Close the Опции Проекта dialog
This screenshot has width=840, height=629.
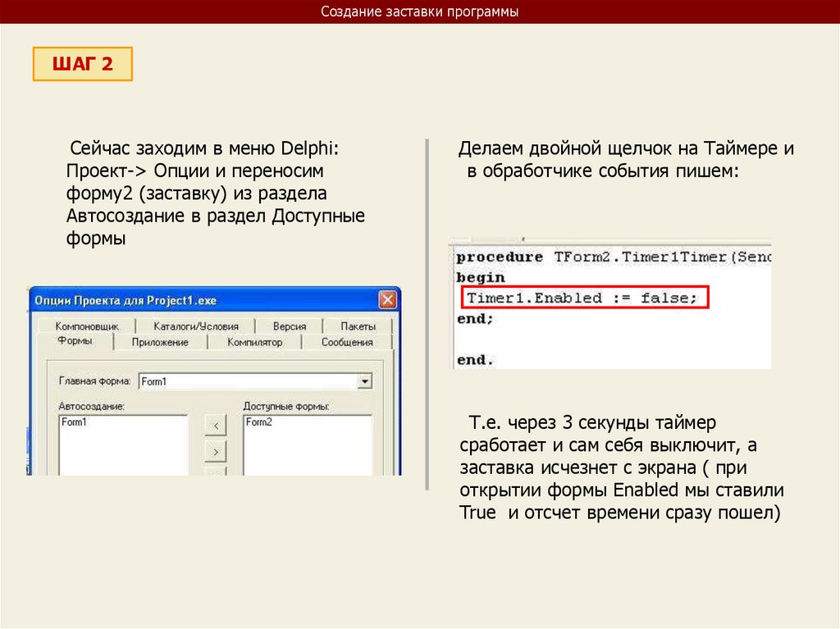(389, 299)
